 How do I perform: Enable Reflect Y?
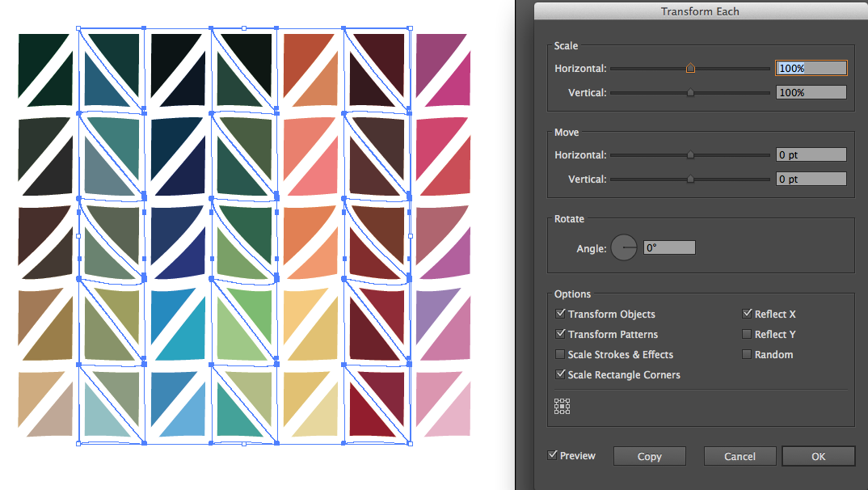(x=747, y=334)
